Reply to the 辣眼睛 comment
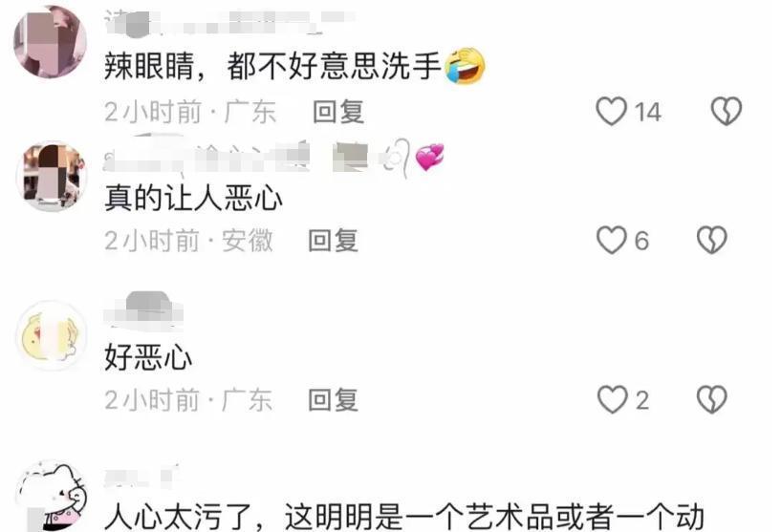 (338, 112)
